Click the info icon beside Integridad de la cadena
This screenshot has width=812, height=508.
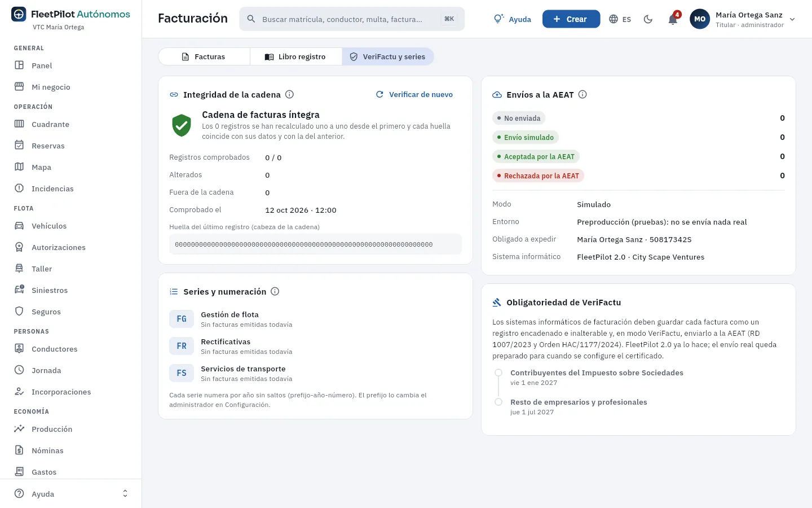[289, 94]
